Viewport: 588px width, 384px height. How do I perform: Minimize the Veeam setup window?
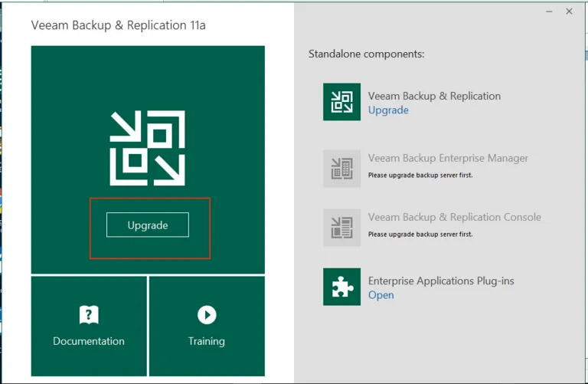pyautogui.click(x=550, y=11)
